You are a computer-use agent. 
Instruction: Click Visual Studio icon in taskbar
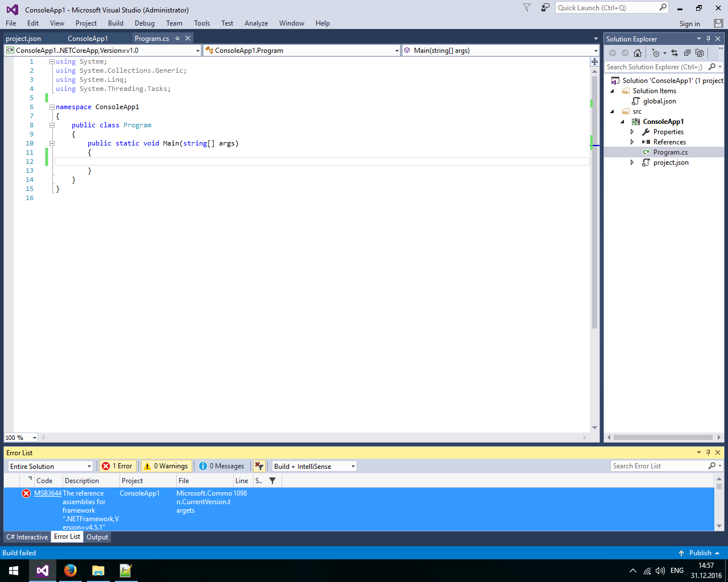click(x=42, y=571)
